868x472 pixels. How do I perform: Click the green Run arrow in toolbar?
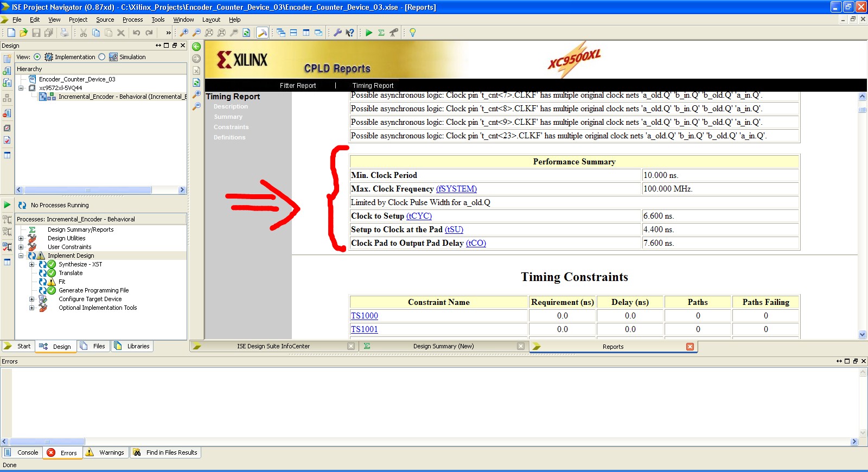coord(369,33)
